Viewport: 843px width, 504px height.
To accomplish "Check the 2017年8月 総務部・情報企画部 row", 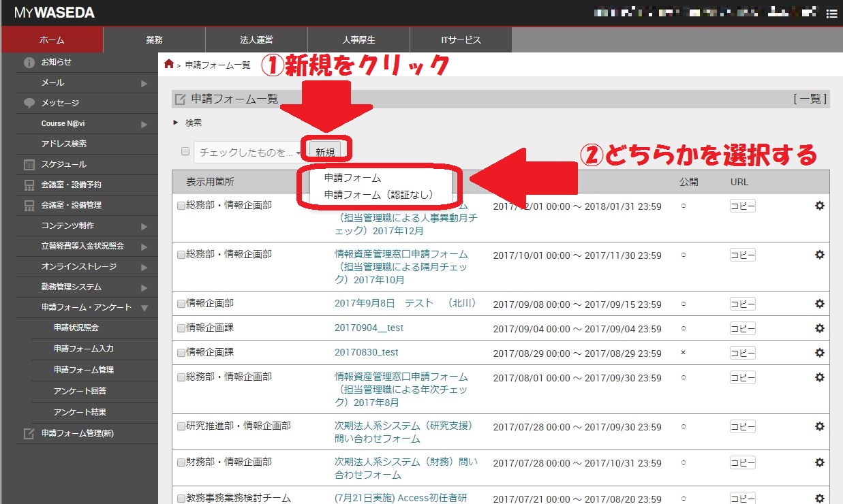I will tap(181, 377).
